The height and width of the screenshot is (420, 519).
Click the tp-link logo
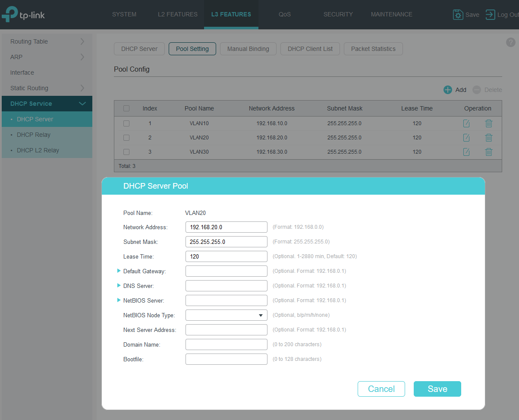click(23, 14)
